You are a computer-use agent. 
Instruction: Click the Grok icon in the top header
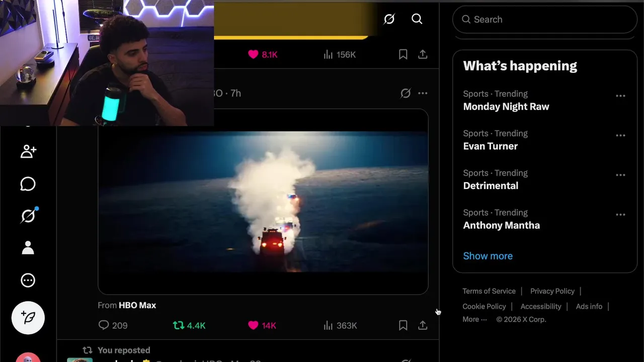389,19
